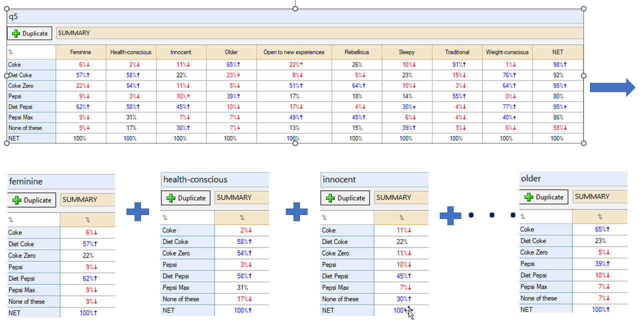Click the blue plus sign after the feminine table
Screen dimensions: 644x335
(x=137, y=211)
